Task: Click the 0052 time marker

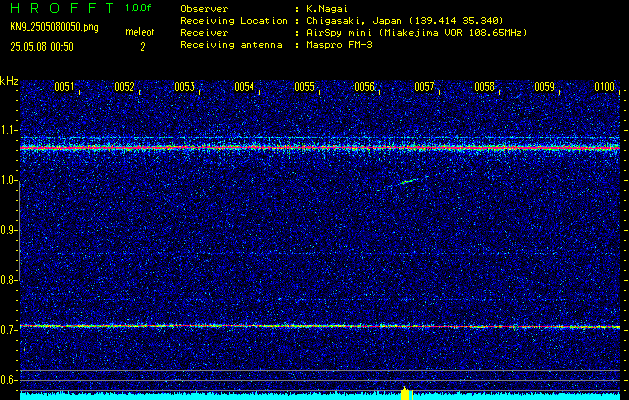Action: pyautogui.click(x=124, y=87)
